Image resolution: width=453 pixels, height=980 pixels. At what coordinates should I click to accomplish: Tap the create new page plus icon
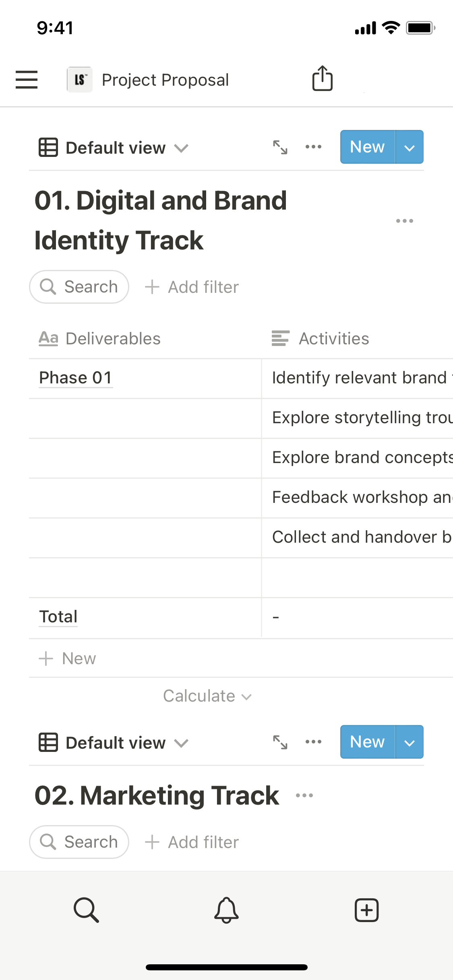click(366, 910)
